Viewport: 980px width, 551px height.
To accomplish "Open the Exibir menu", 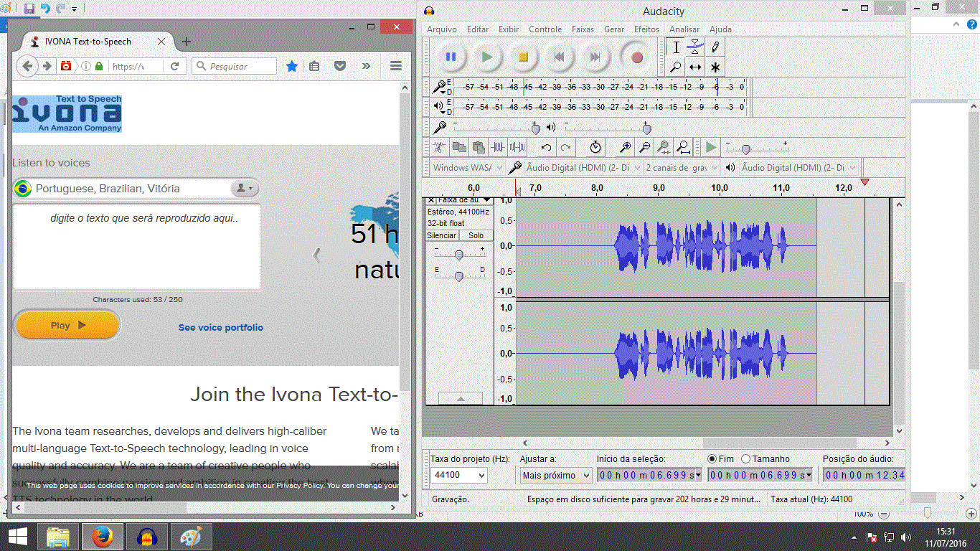I will pyautogui.click(x=509, y=29).
